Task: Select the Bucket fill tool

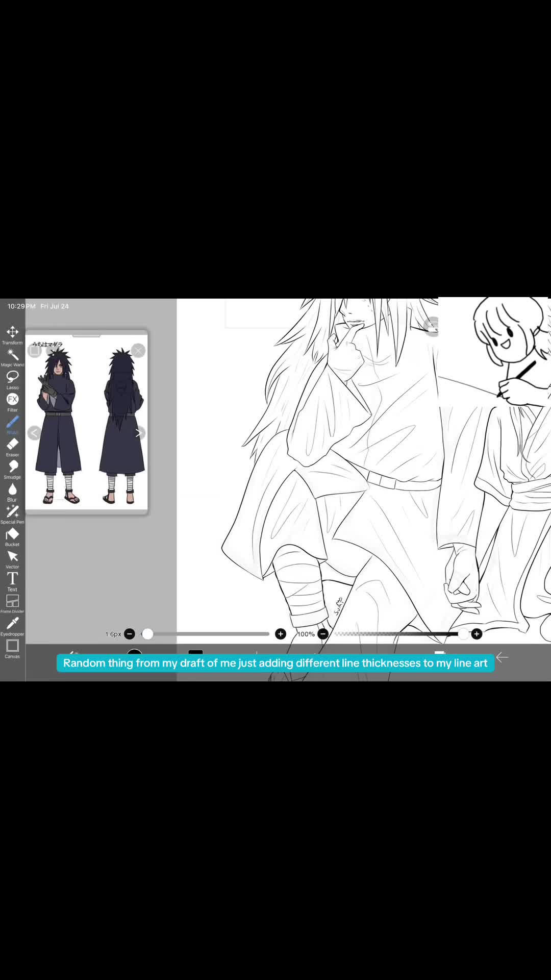Action: point(12,537)
